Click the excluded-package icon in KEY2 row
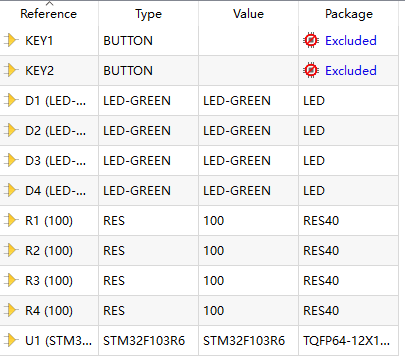This screenshot has width=405, height=363. pos(311,70)
